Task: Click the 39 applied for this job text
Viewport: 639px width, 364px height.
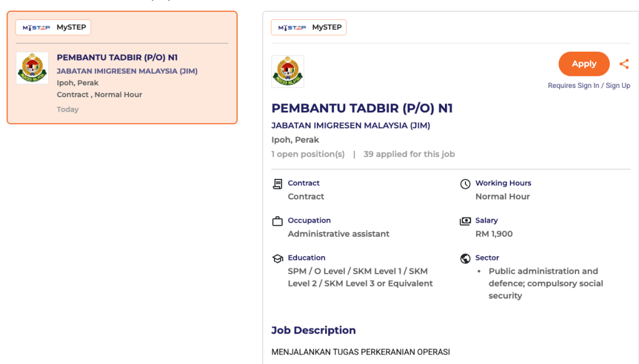Action: coord(409,154)
